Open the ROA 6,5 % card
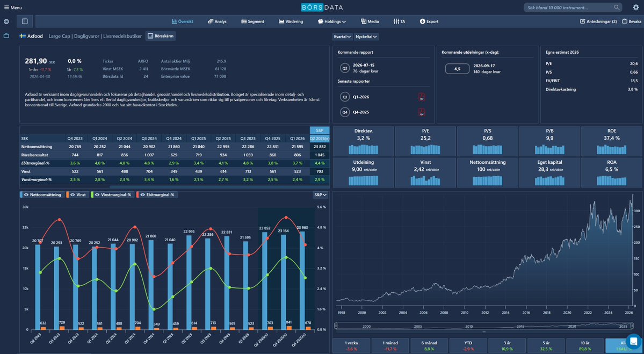This screenshot has width=644, height=354. (612, 172)
